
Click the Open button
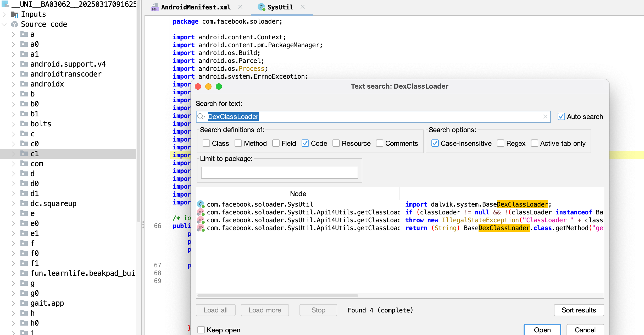(542, 329)
